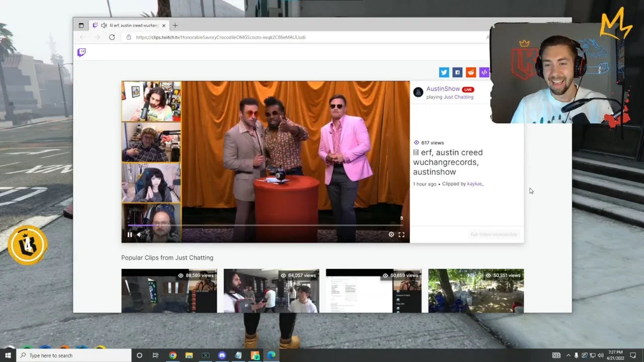Open Windows Start menu

pos(8,355)
